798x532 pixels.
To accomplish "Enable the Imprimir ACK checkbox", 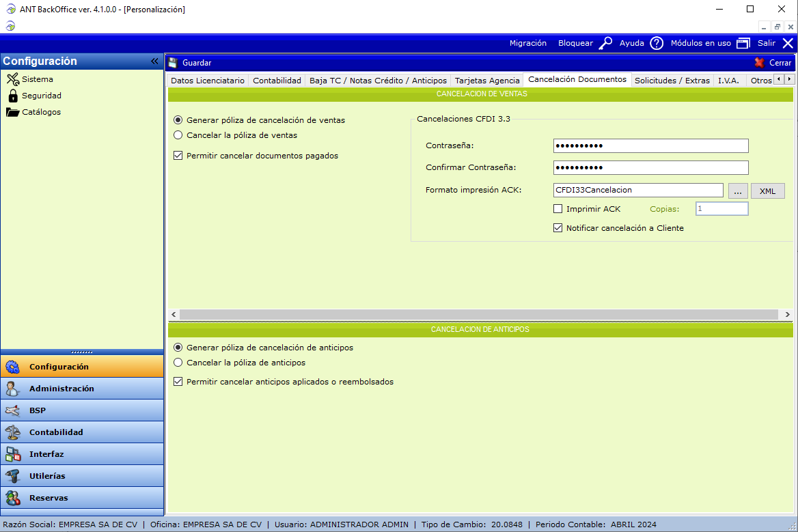I will [x=558, y=209].
